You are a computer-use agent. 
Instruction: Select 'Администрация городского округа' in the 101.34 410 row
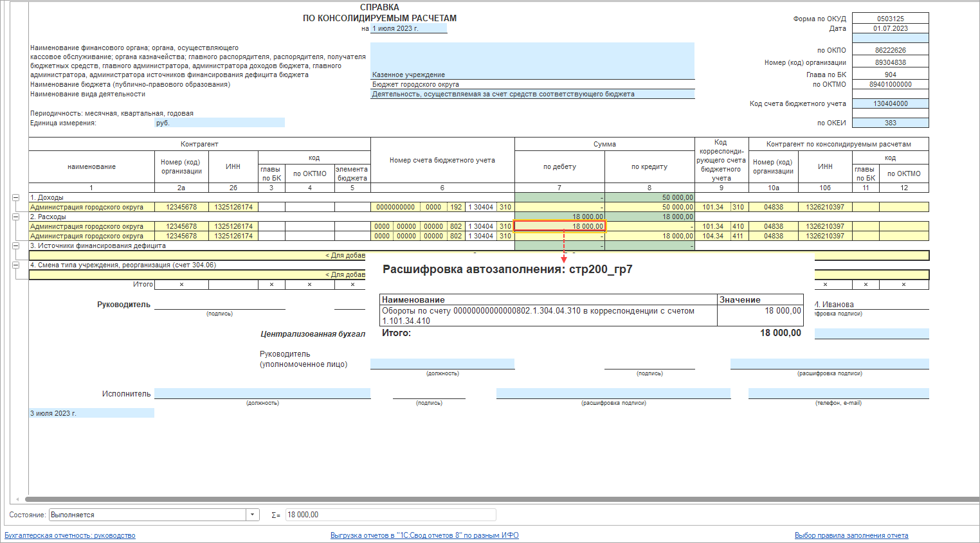[91, 226]
